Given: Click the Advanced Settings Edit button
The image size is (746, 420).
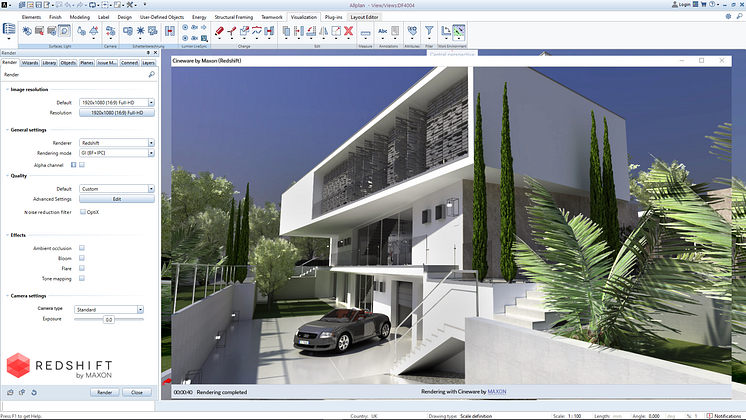Looking at the screenshot, I should click(x=117, y=199).
